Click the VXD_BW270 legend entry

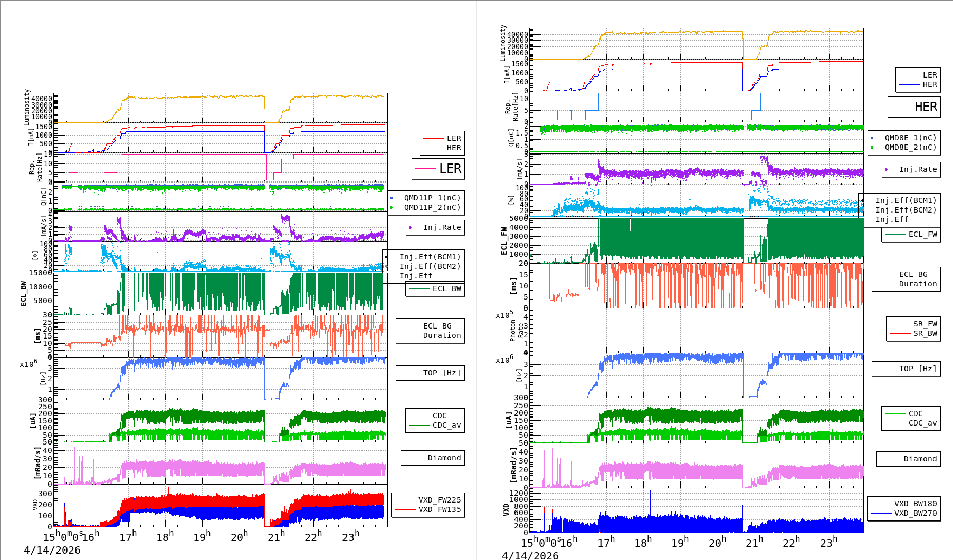click(x=915, y=514)
